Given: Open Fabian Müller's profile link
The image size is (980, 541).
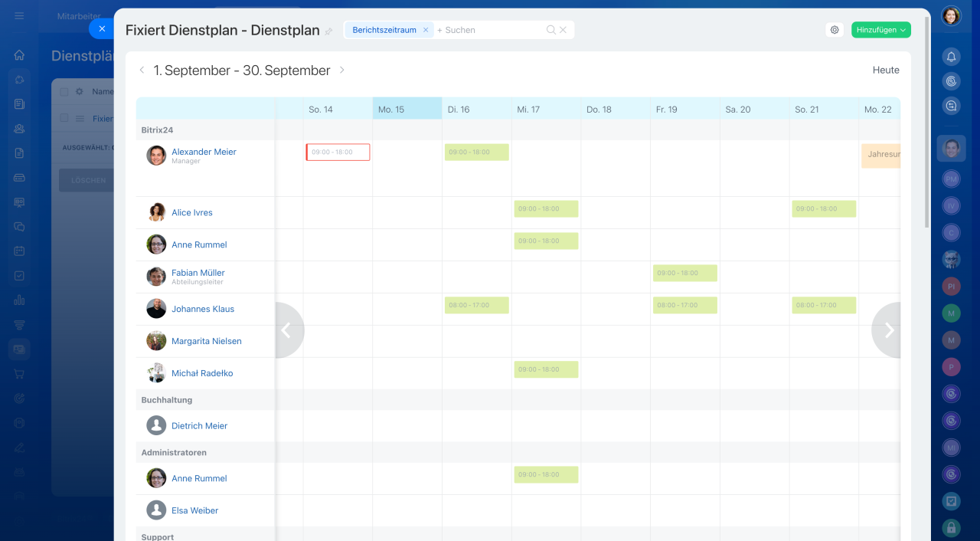Looking at the screenshot, I should (x=198, y=273).
